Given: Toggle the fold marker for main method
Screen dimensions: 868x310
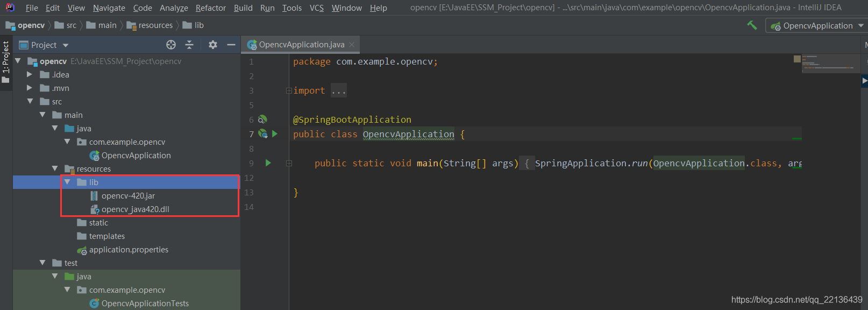Looking at the screenshot, I should click(x=289, y=163).
